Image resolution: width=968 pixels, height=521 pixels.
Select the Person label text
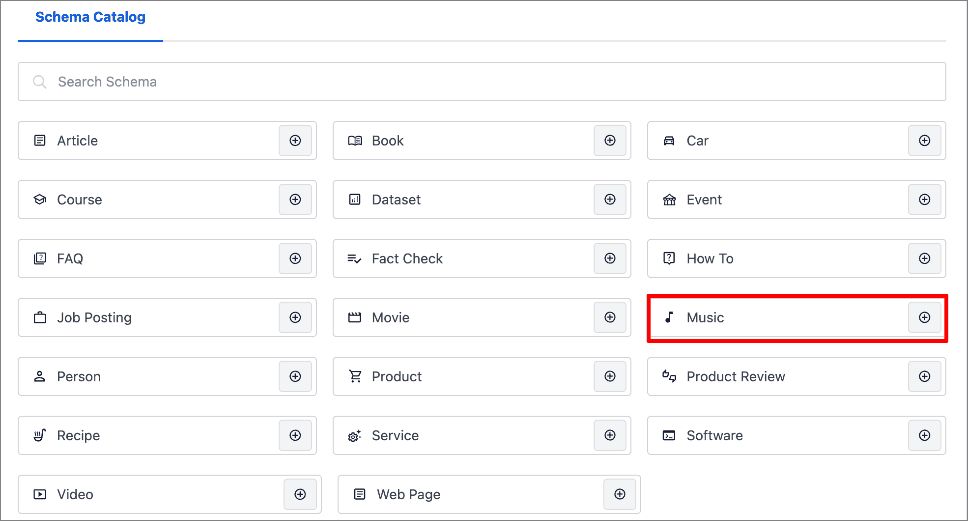click(78, 377)
